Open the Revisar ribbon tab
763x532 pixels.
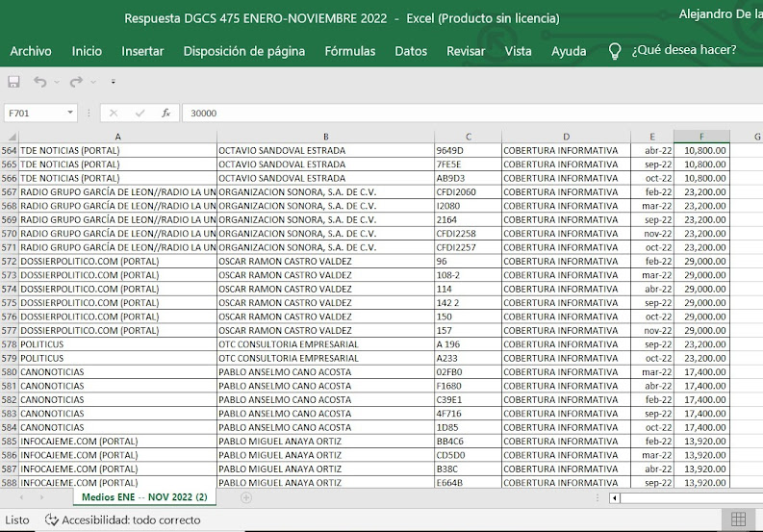tap(466, 51)
